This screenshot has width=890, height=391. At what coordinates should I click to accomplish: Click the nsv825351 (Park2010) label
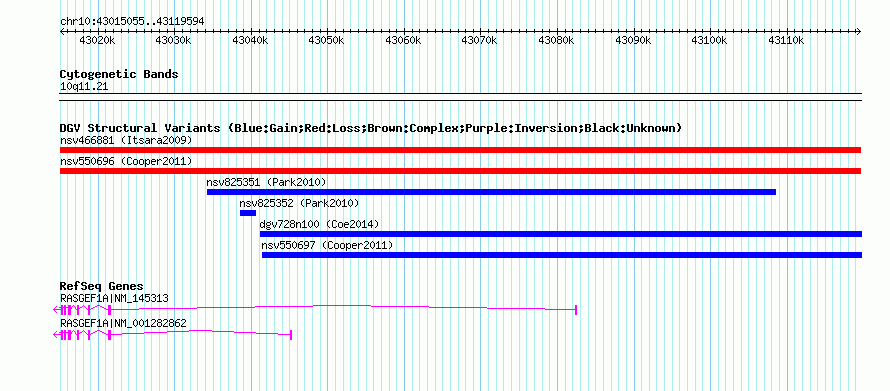(x=266, y=182)
